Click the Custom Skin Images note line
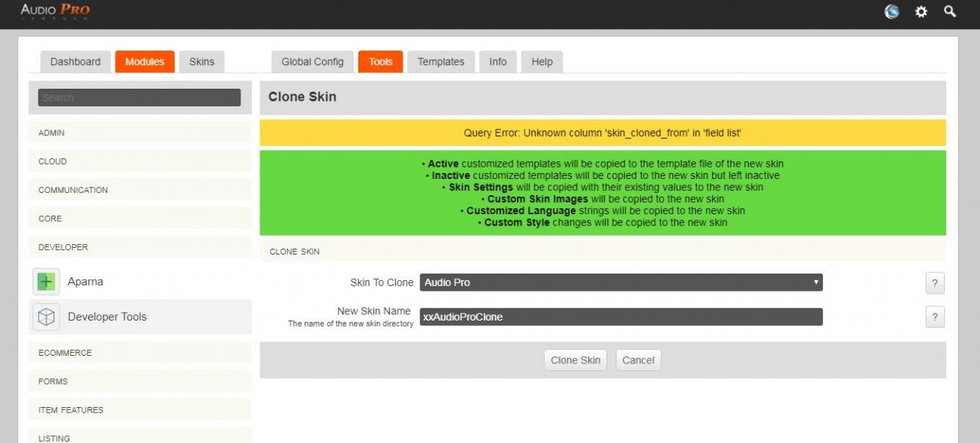 tap(603, 199)
